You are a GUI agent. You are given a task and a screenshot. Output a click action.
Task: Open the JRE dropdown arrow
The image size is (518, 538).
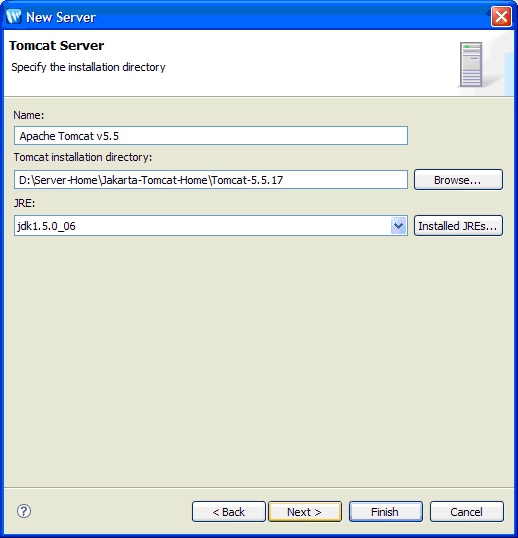click(x=398, y=226)
